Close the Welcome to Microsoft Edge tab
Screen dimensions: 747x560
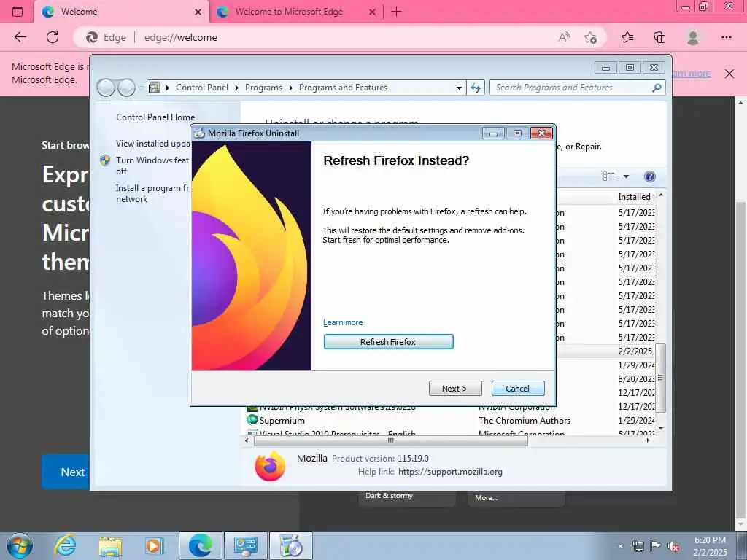(373, 12)
